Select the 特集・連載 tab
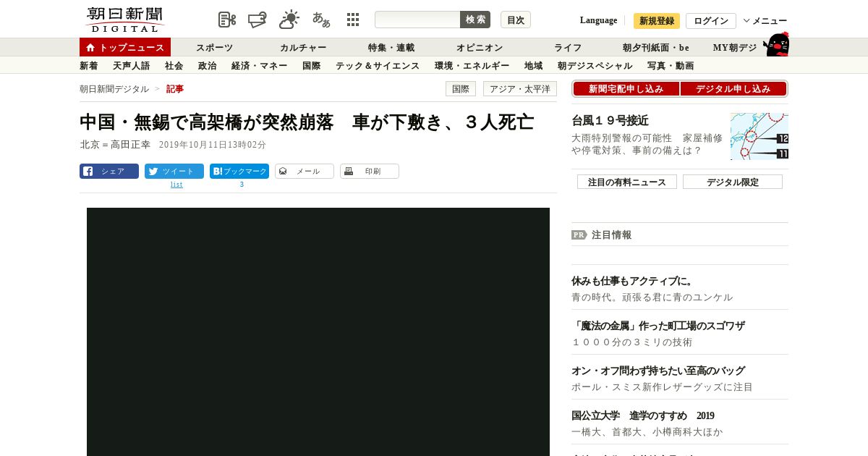 [x=391, y=48]
